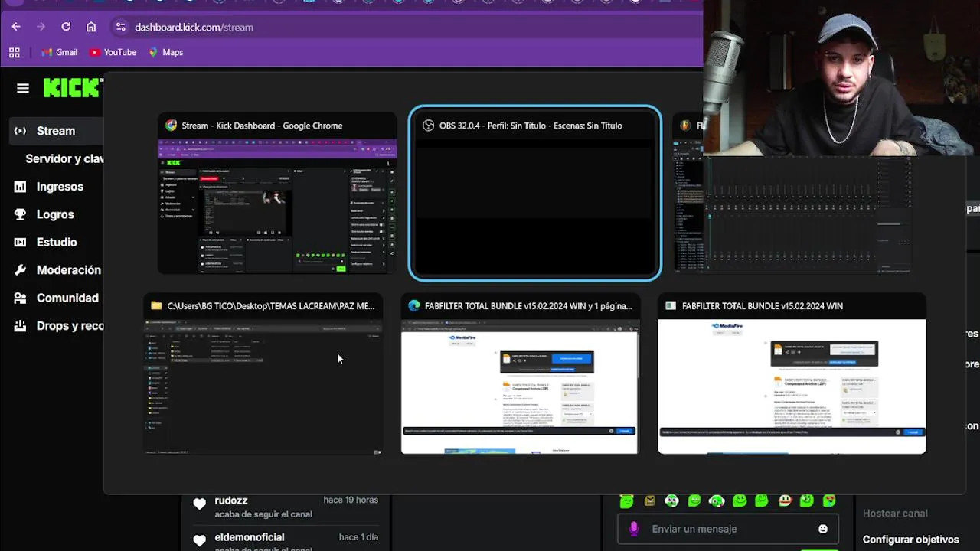Screen dimensions: 980x551
Task: Select the Stream item in the sidebar
Action: coord(56,131)
